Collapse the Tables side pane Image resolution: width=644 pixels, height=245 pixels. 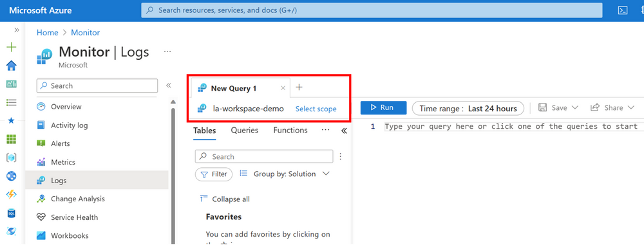pos(344,131)
